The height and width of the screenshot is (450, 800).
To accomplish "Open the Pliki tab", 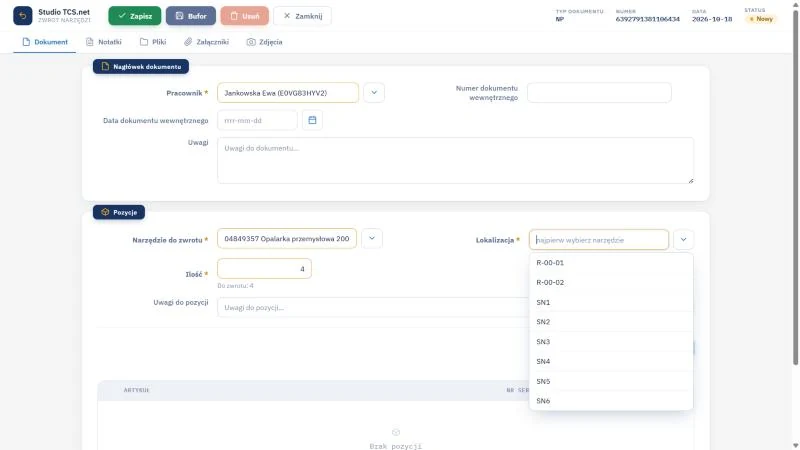I will pyautogui.click(x=153, y=42).
